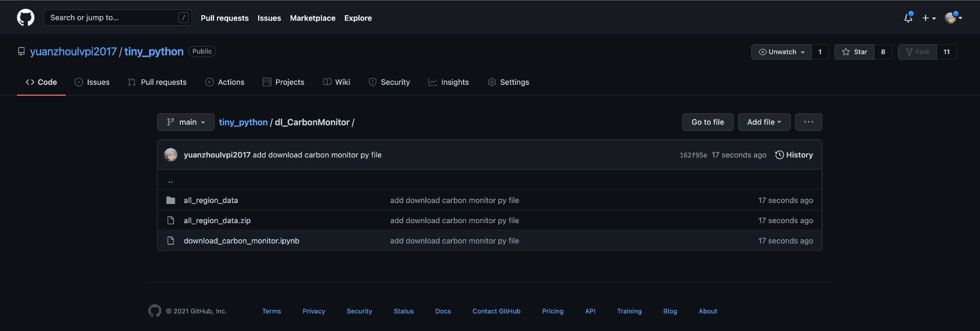
Task: Click the Go to file button
Action: (708, 122)
